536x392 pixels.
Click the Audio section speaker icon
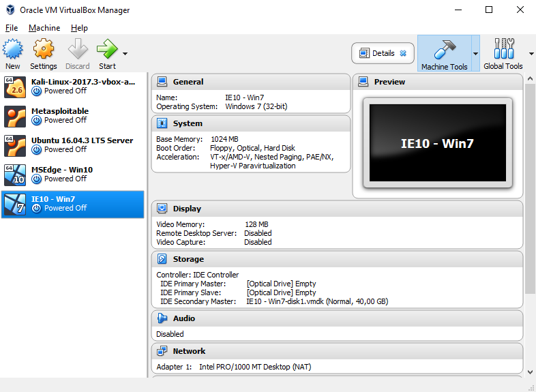tap(162, 318)
